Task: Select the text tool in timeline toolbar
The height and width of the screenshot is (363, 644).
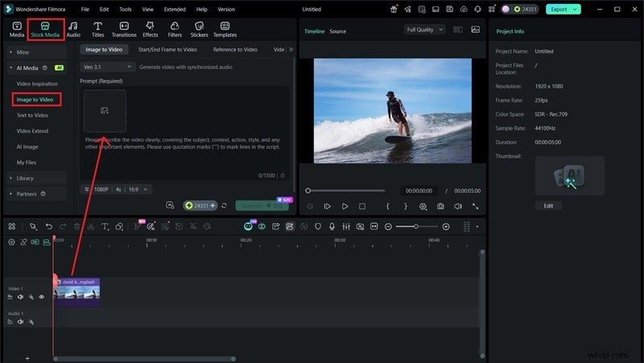Action: (x=105, y=227)
